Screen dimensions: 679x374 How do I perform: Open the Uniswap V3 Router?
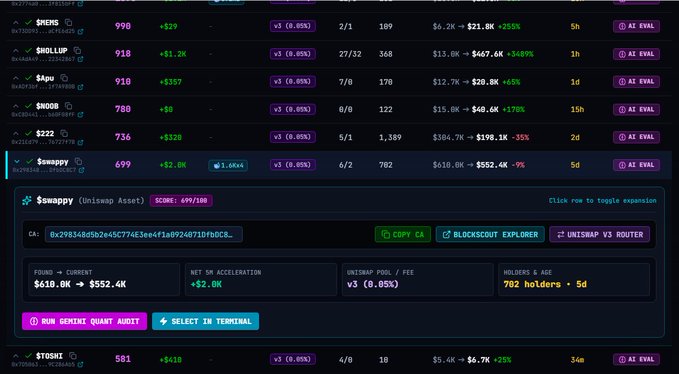click(x=600, y=235)
